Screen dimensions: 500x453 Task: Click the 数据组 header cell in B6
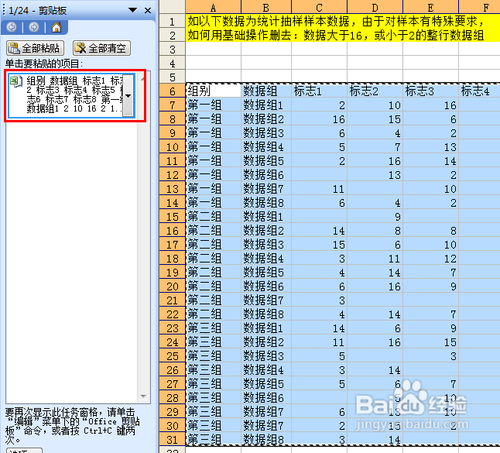coord(266,91)
